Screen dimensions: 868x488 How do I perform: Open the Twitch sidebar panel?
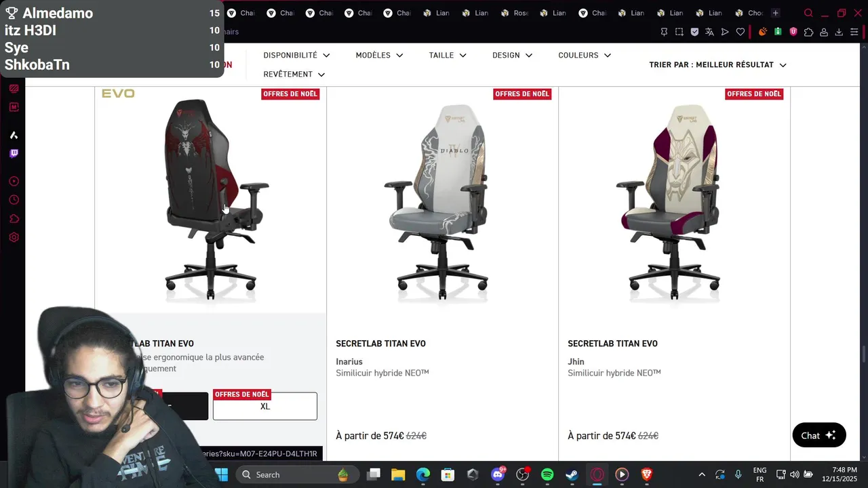point(14,153)
